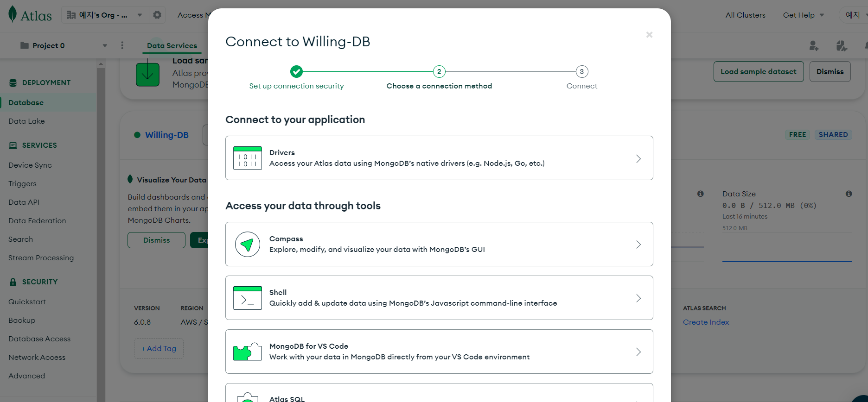This screenshot has height=402, width=868.
Task: Click the sidebar vertical scrollbar
Action: [101, 232]
